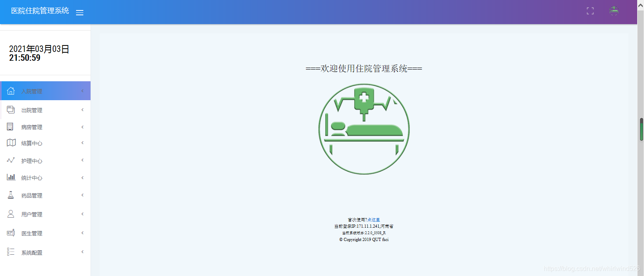Click the scrollbar up arrow
The height and width of the screenshot is (276, 644).
pyautogui.click(x=641, y=5)
